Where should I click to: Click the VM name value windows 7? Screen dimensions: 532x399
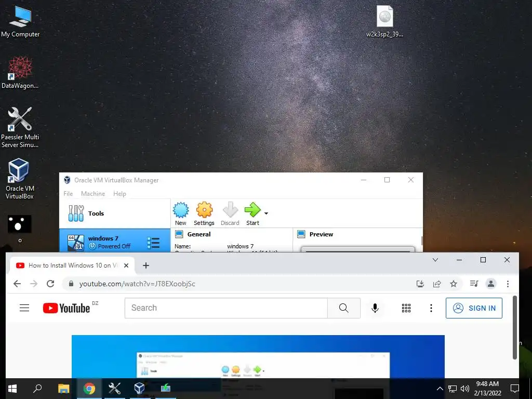[240, 246]
